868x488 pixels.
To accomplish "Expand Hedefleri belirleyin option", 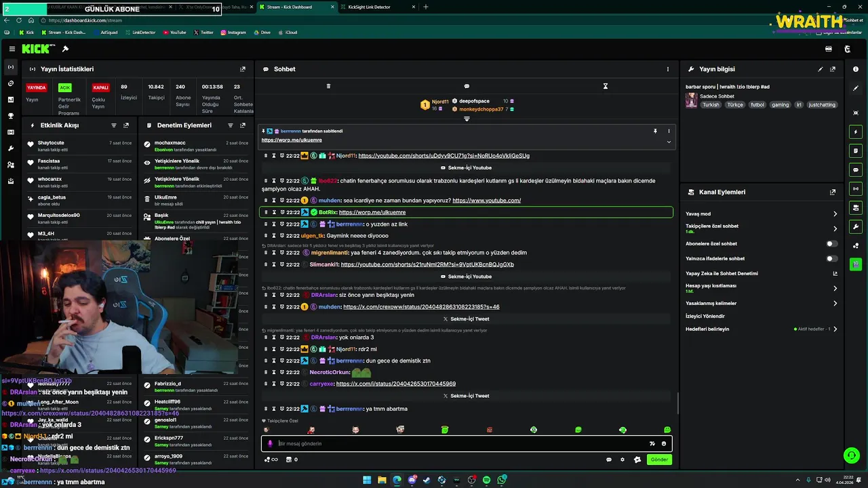I will coord(835,329).
